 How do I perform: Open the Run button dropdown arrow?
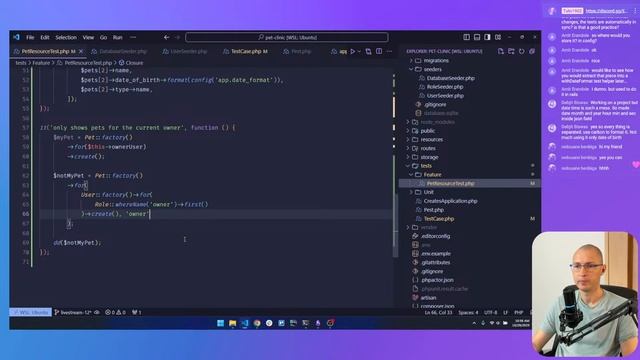click(x=359, y=51)
